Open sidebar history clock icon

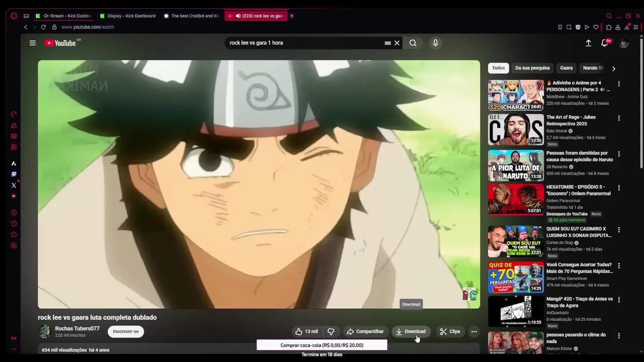(14, 224)
